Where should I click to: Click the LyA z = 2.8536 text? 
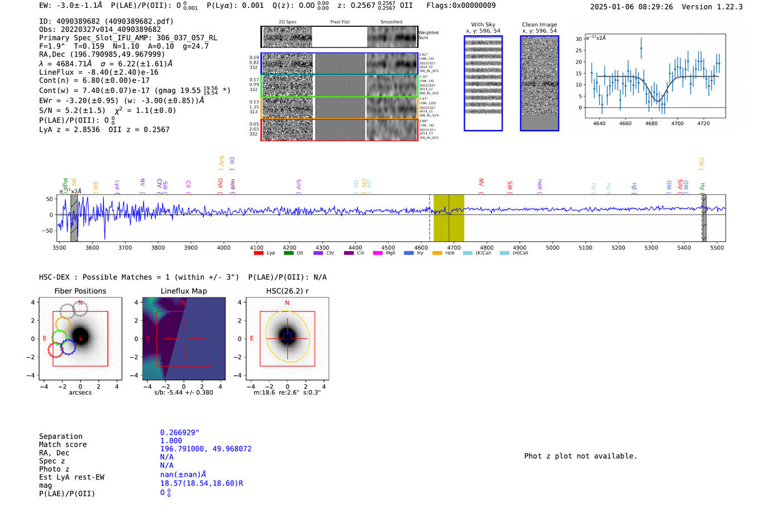click(69, 130)
